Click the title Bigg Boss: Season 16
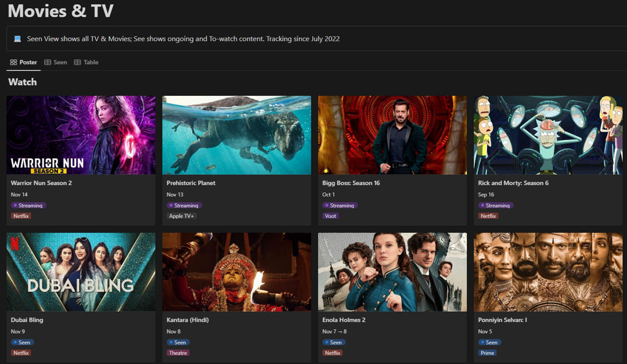The image size is (627, 364). (x=351, y=183)
